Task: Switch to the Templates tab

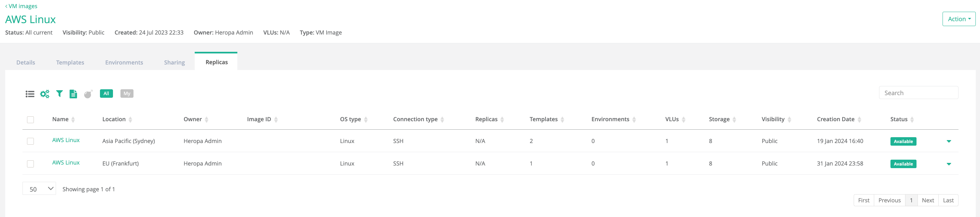Action: point(70,63)
